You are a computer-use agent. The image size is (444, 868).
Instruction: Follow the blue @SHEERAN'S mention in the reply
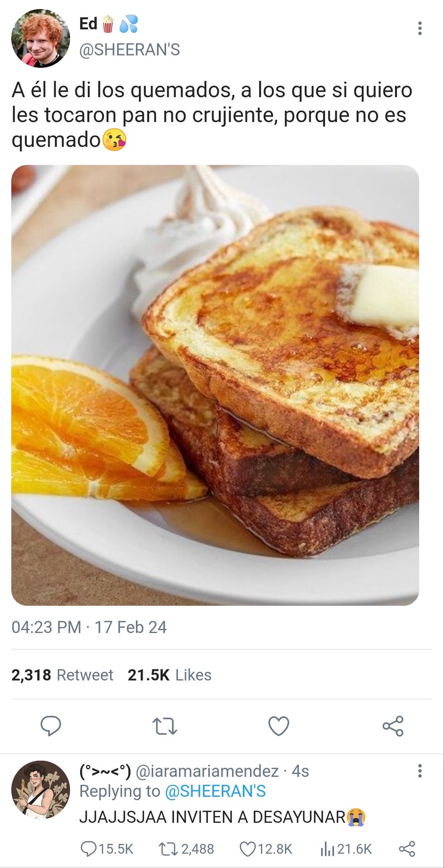(x=215, y=791)
